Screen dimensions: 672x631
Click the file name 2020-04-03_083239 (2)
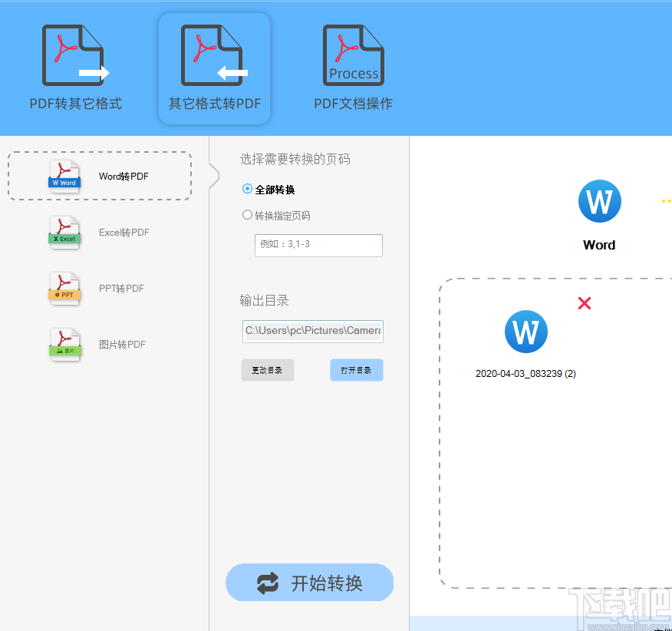pos(525,374)
